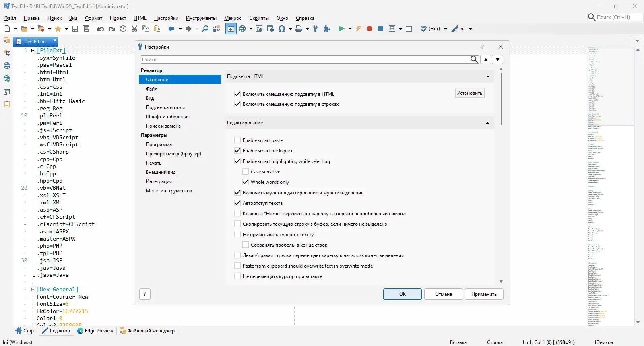Image resolution: width=644 pixels, height=346 pixels.
Task: Disable smart backspace checkbox
Action: (237, 151)
